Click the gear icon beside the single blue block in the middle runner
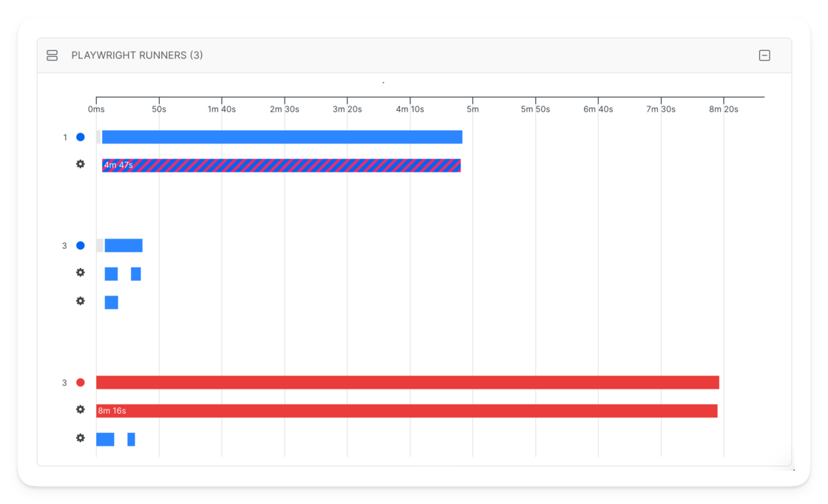 pyautogui.click(x=81, y=301)
